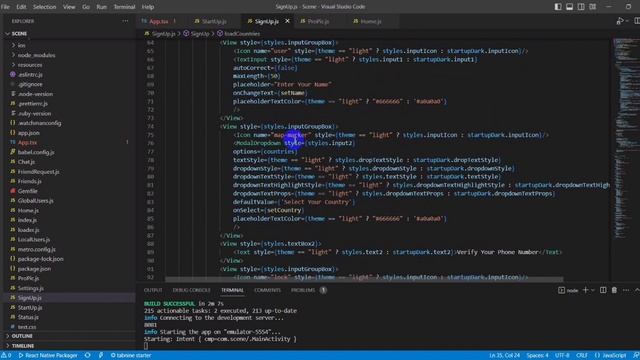Viewport: 640px width, 360px height.
Task: Click the plug icon in the status bar
Action: [100, 356]
